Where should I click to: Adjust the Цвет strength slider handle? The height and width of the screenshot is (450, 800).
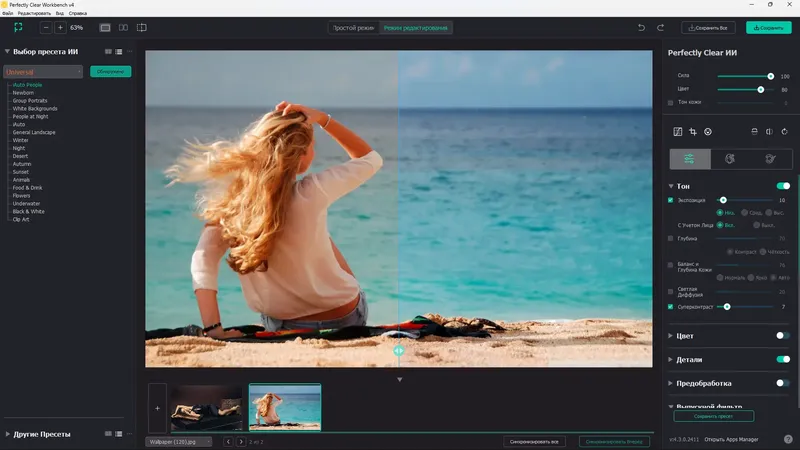click(x=761, y=89)
